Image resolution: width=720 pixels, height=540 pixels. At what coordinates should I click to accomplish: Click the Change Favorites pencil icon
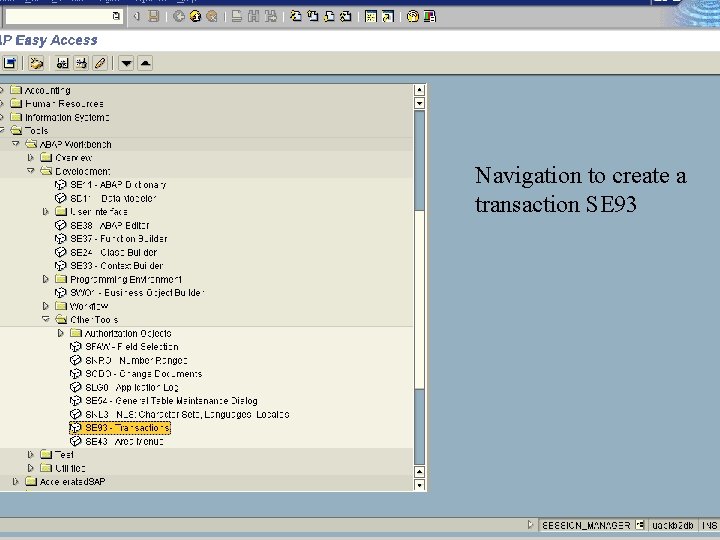point(100,63)
